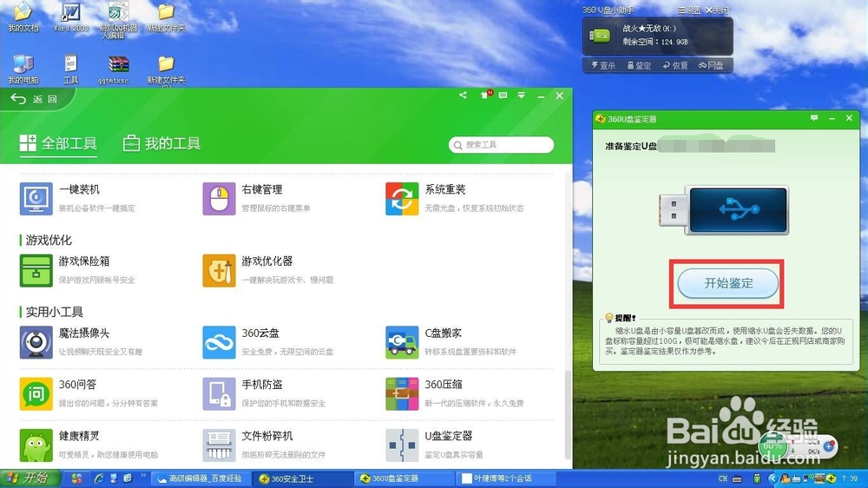Image resolution: width=868 pixels, height=488 pixels.
Task: Open 设置 in the U盘小助手 widget
Action: [x=689, y=10]
